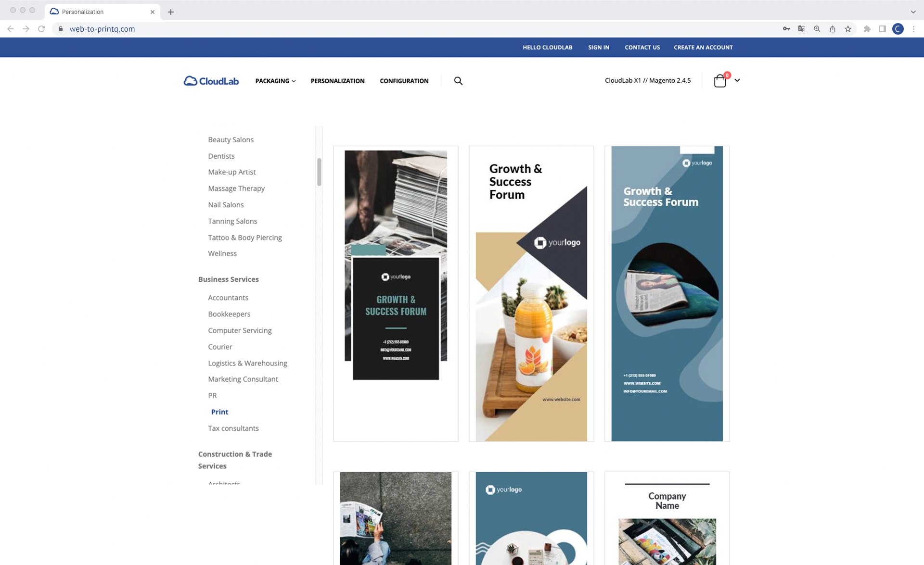Click the padlock icon in address bar

click(x=60, y=29)
